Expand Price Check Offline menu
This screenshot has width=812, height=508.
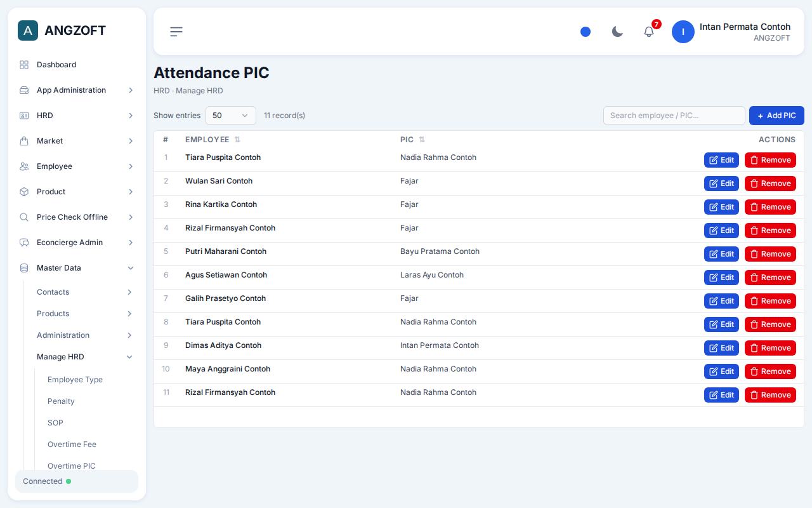tap(77, 217)
